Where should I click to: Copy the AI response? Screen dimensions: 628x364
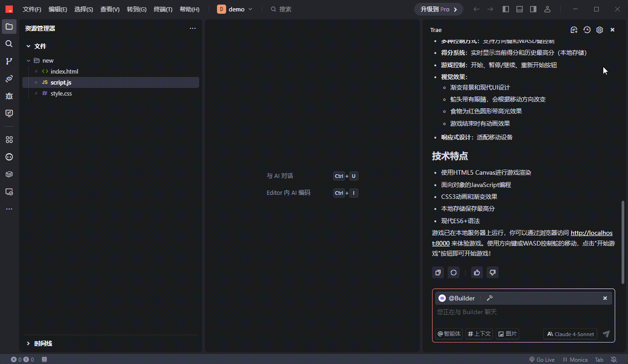438,273
